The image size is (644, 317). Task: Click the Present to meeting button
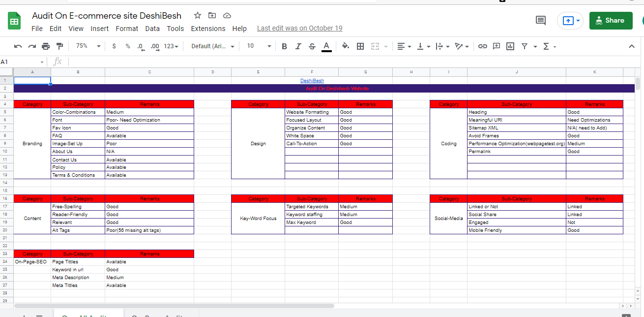[x=570, y=21]
